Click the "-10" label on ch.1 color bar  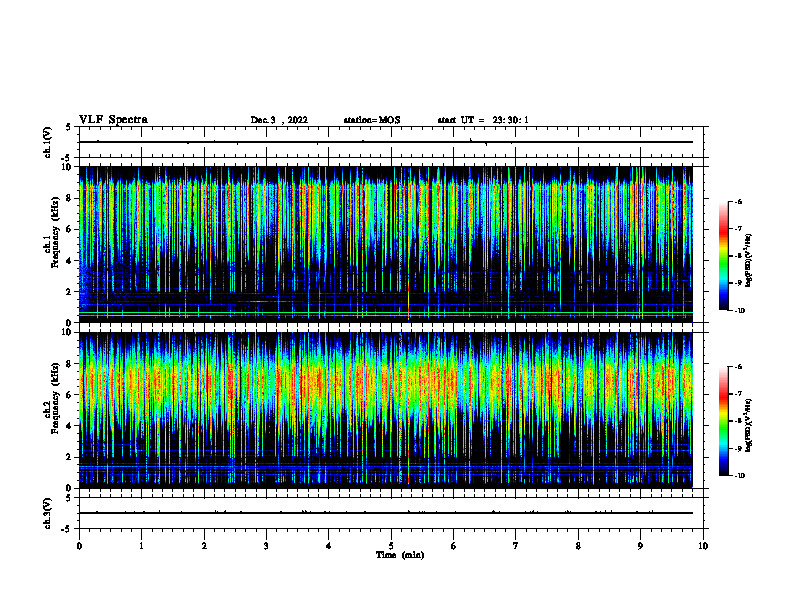[x=739, y=311]
